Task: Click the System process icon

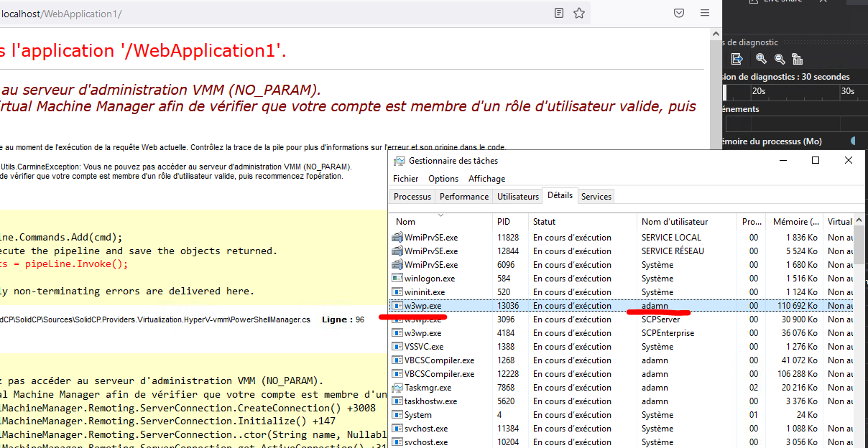Action: (397, 414)
